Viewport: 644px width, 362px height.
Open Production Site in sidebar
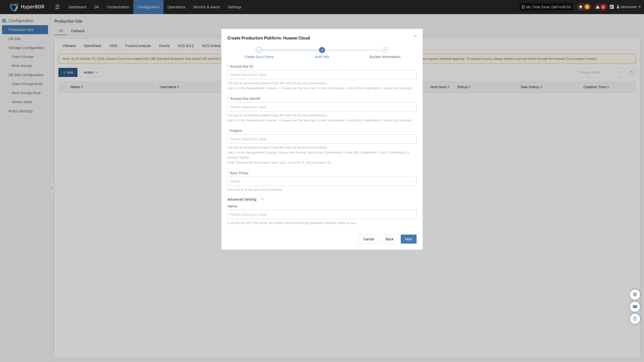point(25,30)
